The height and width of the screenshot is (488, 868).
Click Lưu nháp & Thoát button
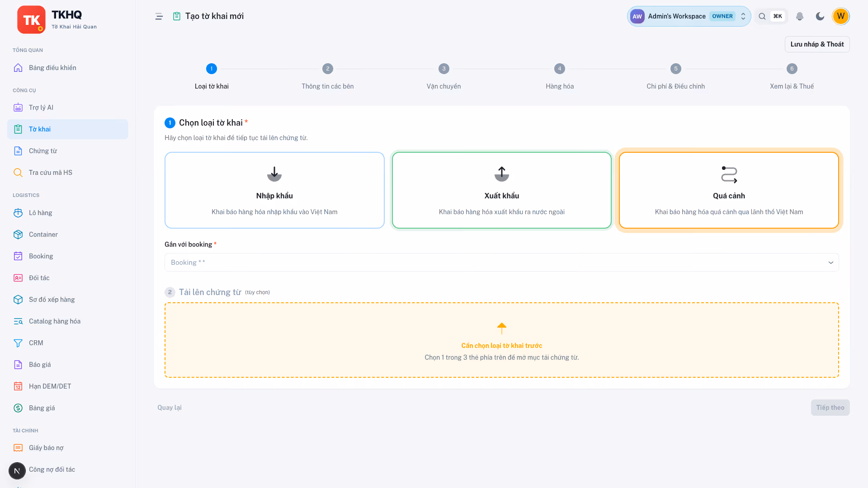(x=817, y=44)
